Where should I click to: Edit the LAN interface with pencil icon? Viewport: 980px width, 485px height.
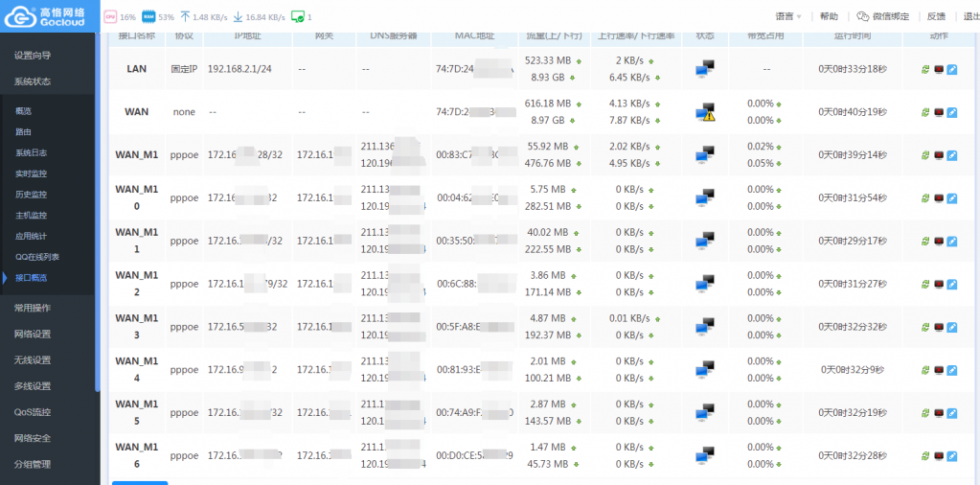click(952, 69)
